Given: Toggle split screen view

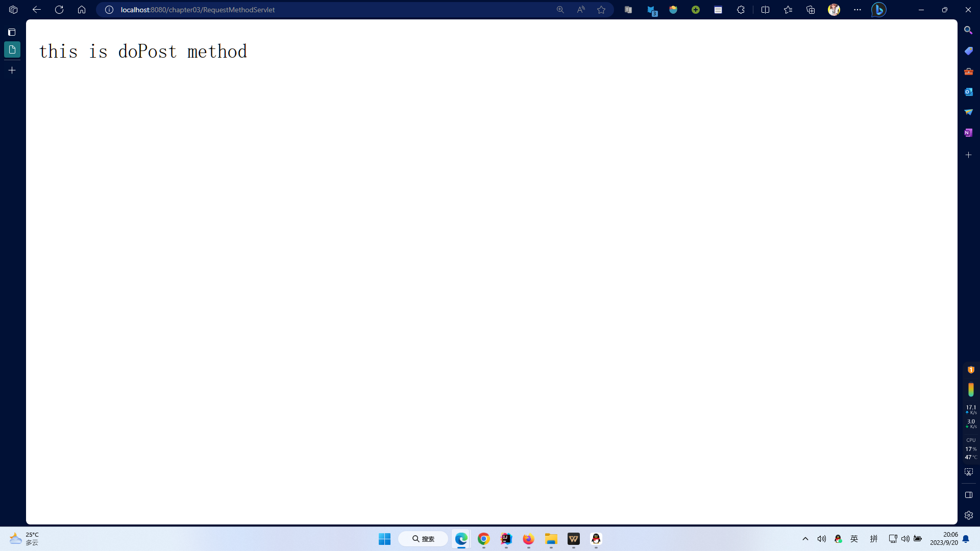Looking at the screenshot, I should coord(765,10).
